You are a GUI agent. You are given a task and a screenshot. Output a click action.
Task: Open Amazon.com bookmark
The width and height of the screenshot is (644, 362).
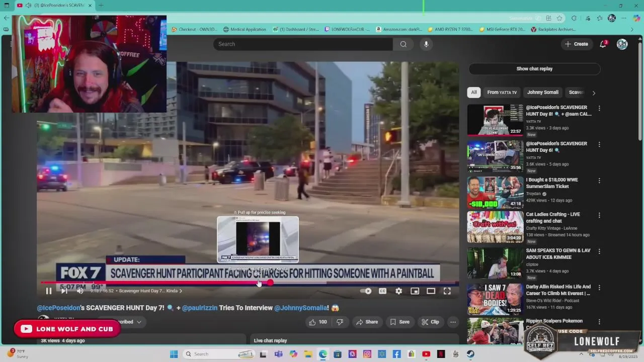click(x=399, y=29)
